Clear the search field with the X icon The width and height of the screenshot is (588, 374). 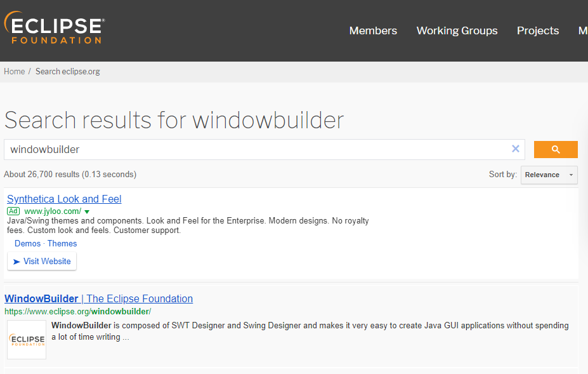(516, 149)
